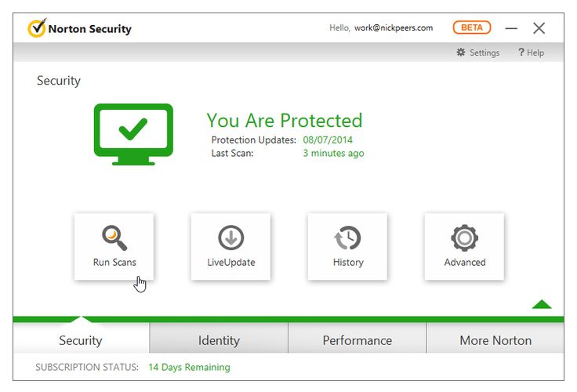
Task: Open LiveUpdate download arrow icon
Action: (230, 238)
